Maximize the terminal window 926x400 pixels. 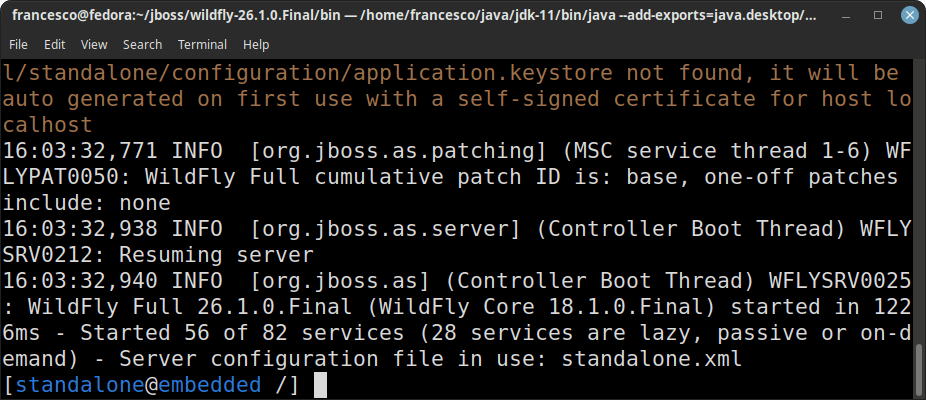point(878,15)
